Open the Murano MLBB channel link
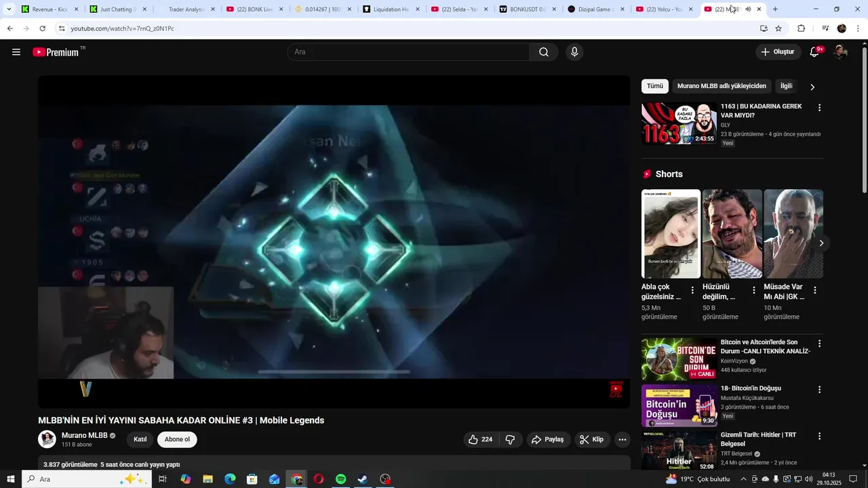This screenshot has width=868, height=488. pos(85,435)
